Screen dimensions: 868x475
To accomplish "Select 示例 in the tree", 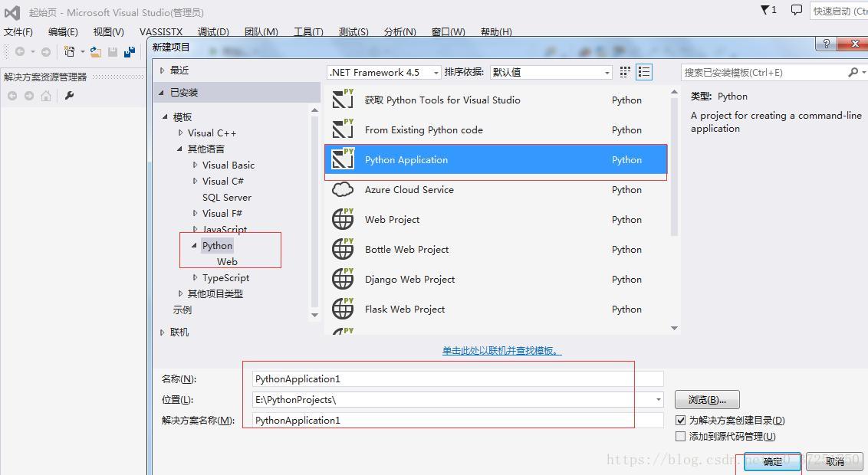I will [182, 310].
